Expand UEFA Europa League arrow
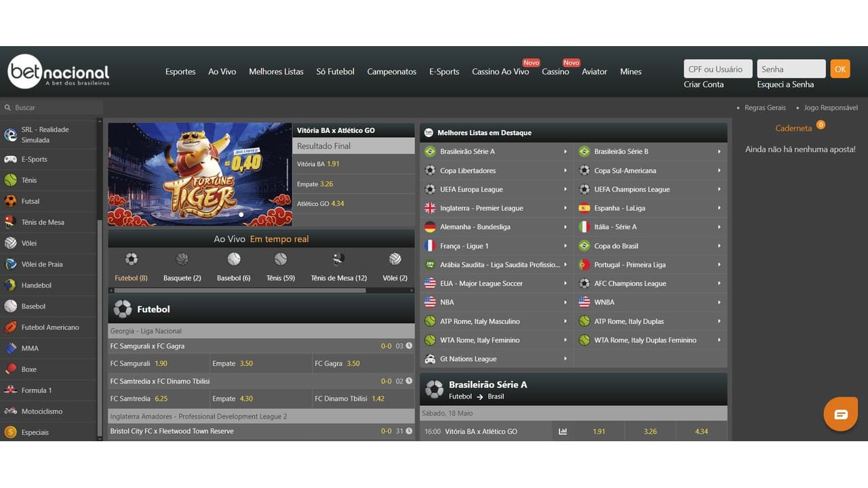The width and height of the screenshot is (868, 488). [x=566, y=189]
